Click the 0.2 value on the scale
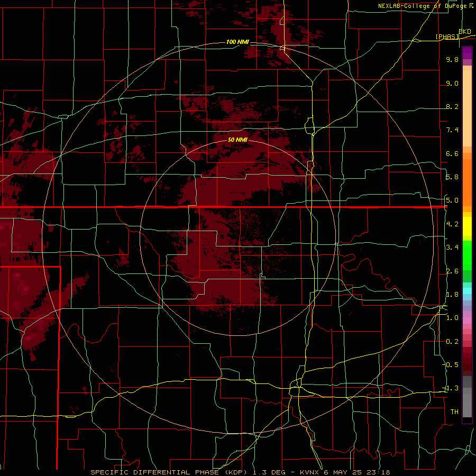Viewport: 476px width, 476px height. tap(452, 342)
